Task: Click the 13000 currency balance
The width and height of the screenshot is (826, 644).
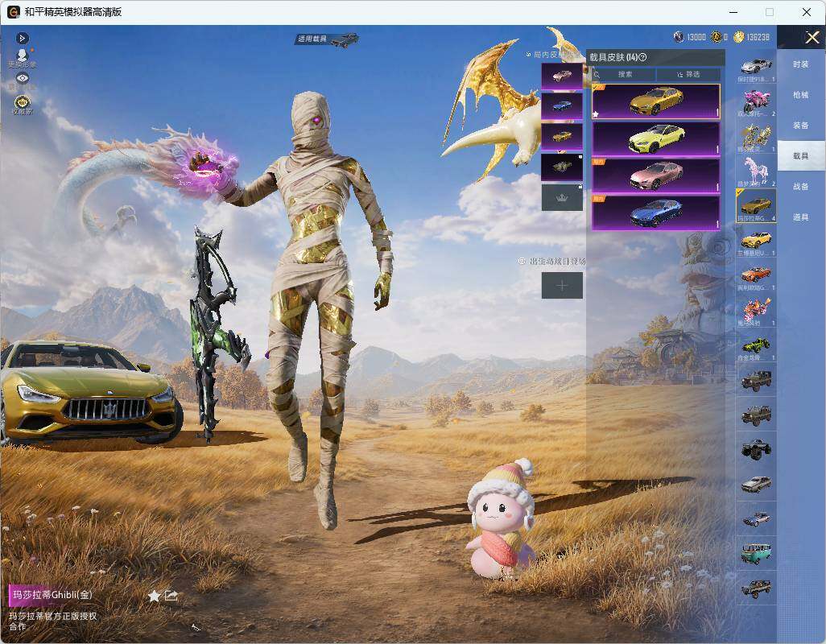Action: pyautogui.click(x=690, y=37)
